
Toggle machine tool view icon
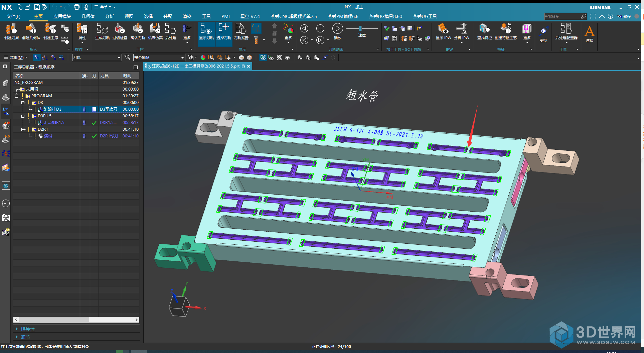tap(45, 57)
